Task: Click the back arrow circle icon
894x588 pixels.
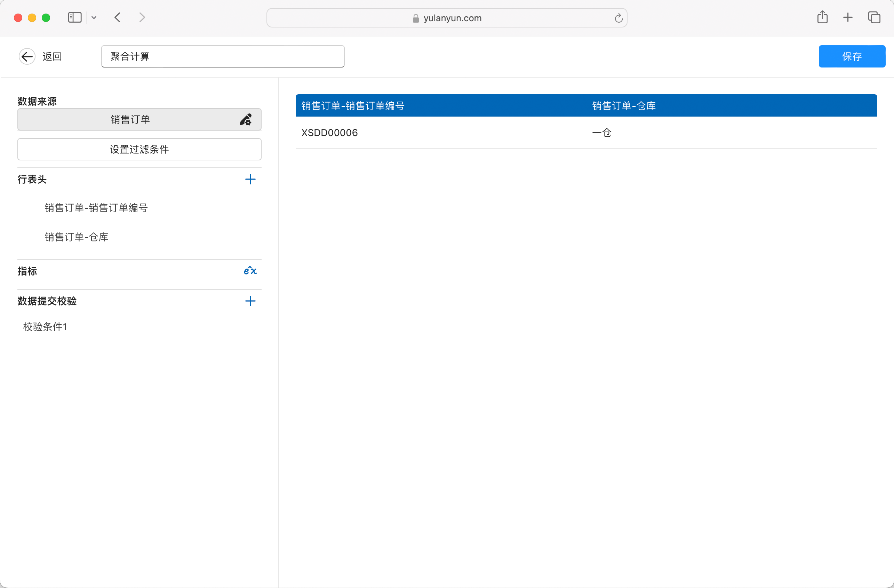Action: (x=27, y=57)
